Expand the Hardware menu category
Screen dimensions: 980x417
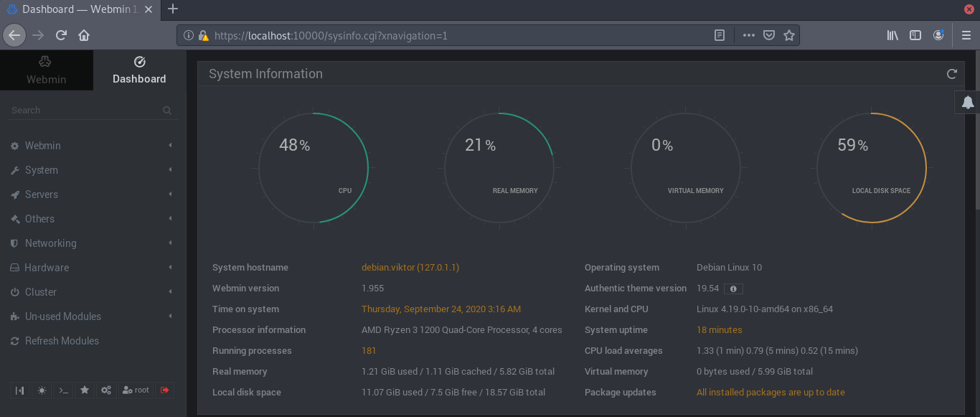point(47,268)
